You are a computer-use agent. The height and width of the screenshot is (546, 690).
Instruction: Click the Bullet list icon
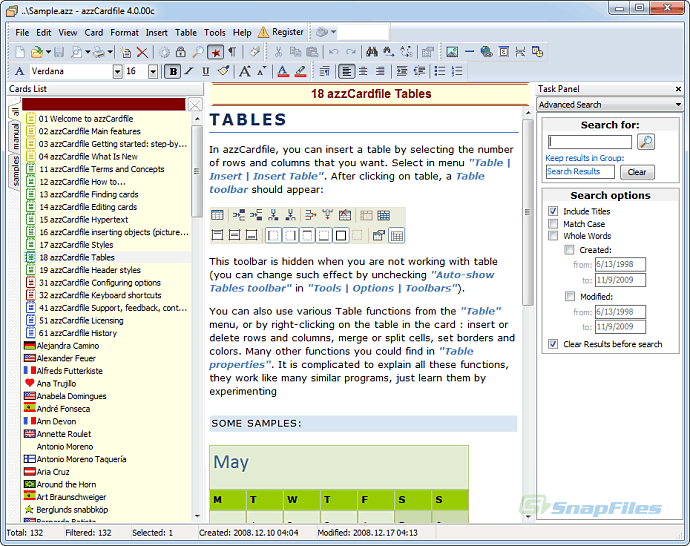[440, 71]
